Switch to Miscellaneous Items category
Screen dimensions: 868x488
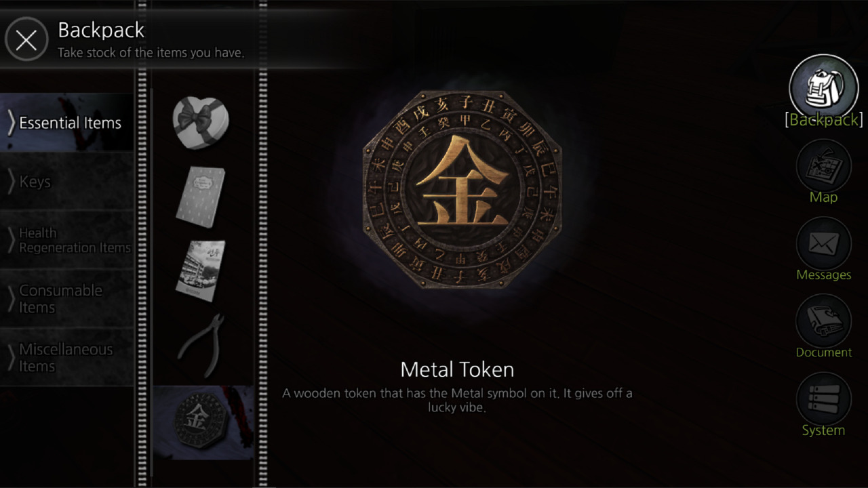click(x=67, y=357)
